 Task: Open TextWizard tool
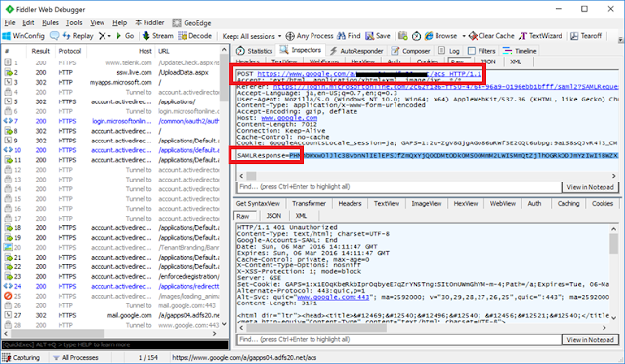540,36
